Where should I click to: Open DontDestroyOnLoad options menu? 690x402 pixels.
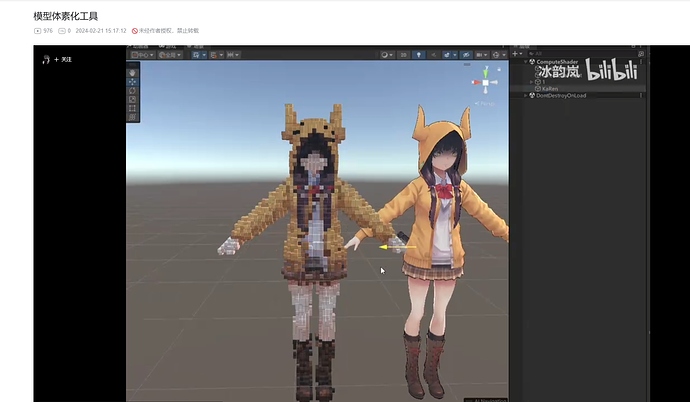click(x=641, y=95)
